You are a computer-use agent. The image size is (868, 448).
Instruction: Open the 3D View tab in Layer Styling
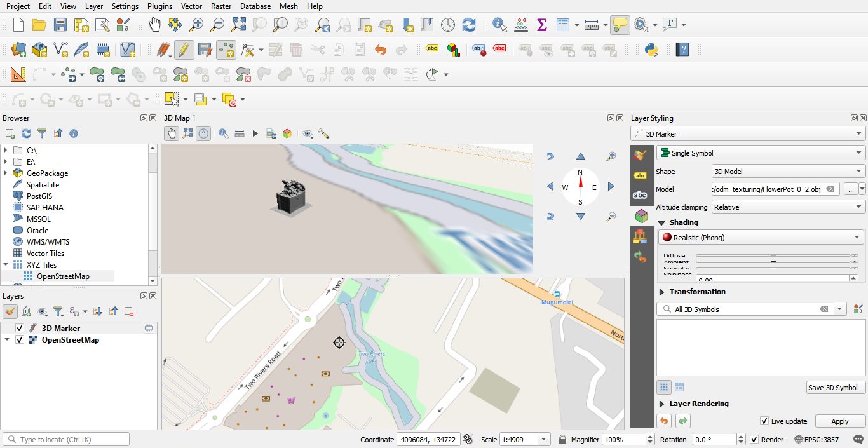point(641,216)
